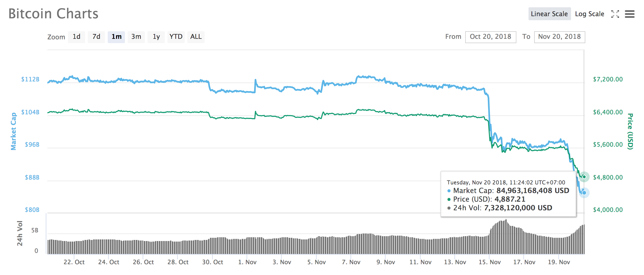Click the 24h Vol axis title
Image resolution: width=644 pixels, height=275 pixels.
(20, 233)
